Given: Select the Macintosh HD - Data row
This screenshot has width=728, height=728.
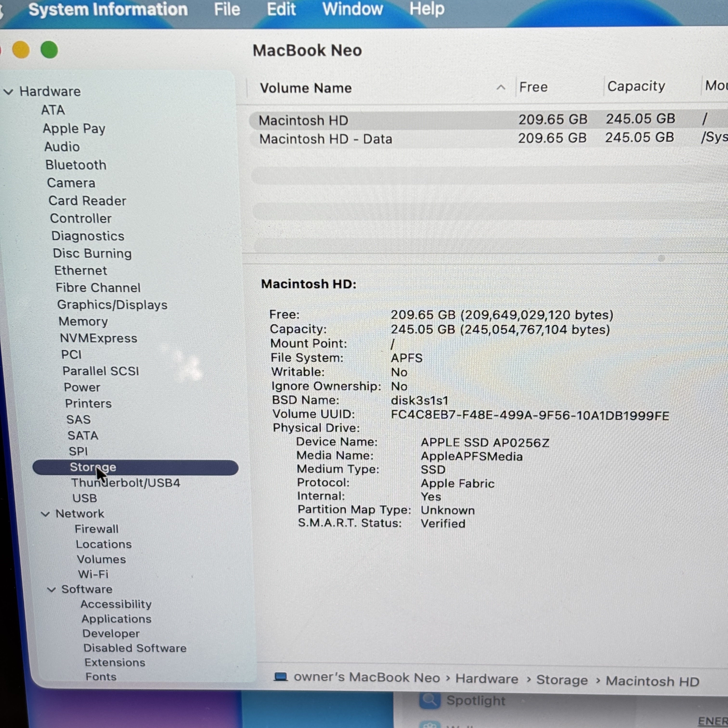Looking at the screenshot, I should pos(488,139).
